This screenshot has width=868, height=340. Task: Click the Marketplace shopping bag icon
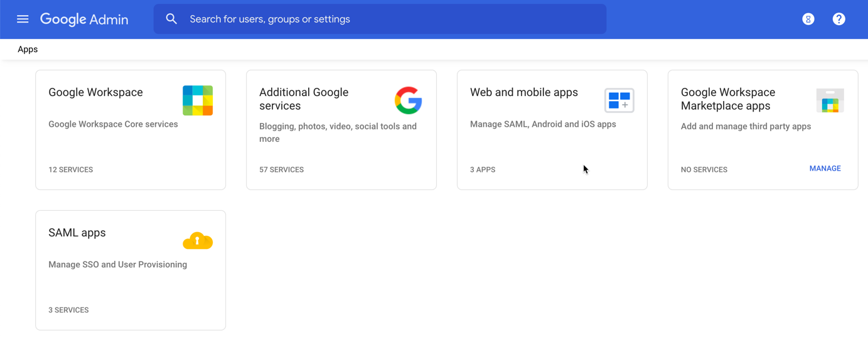tap(830, 100)
